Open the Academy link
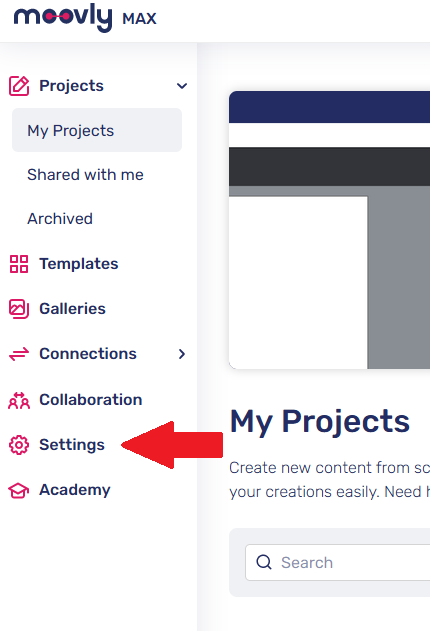Screen dimensions: 430x631 (x=75, y=490)
